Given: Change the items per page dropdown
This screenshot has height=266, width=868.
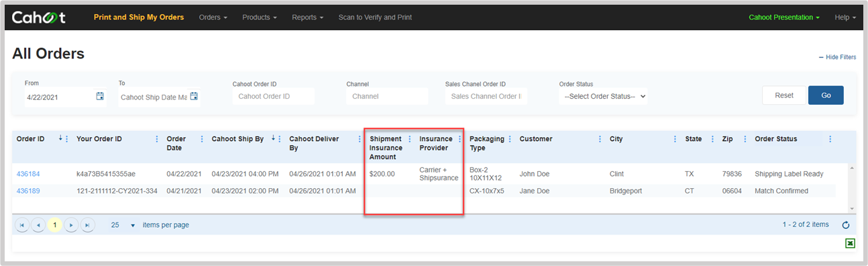Looking at the screenshot, I should click(x=122, y=225).
